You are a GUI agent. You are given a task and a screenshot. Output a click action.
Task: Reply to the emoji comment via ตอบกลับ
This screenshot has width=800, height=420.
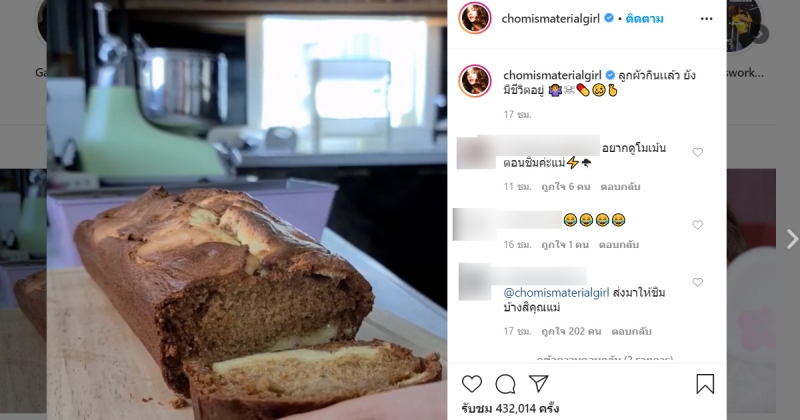(618, 245)
